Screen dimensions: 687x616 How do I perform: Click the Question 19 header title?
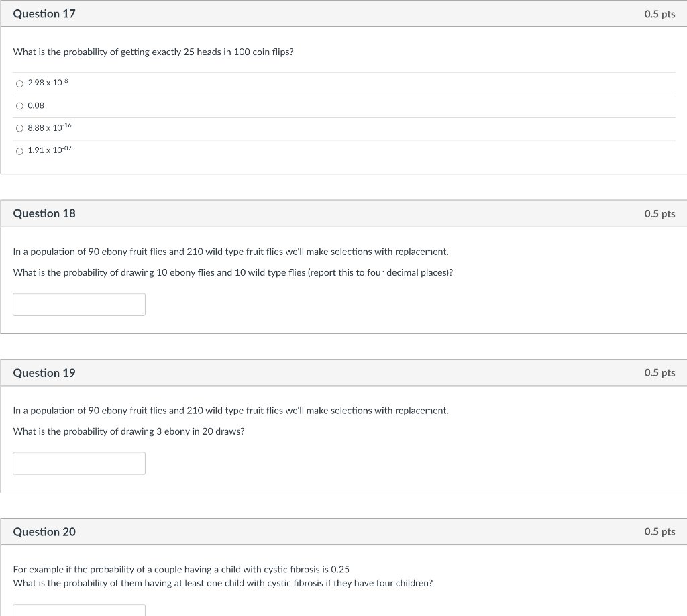44,373
